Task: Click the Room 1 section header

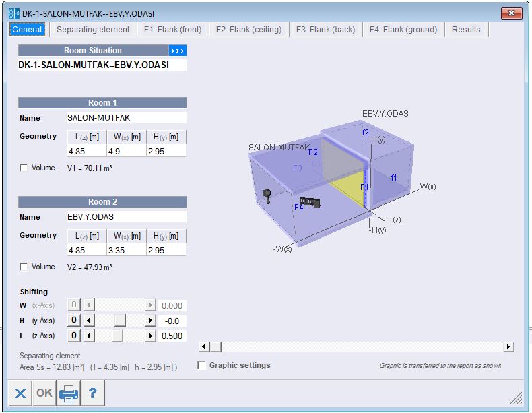Action: pos(102,103)
